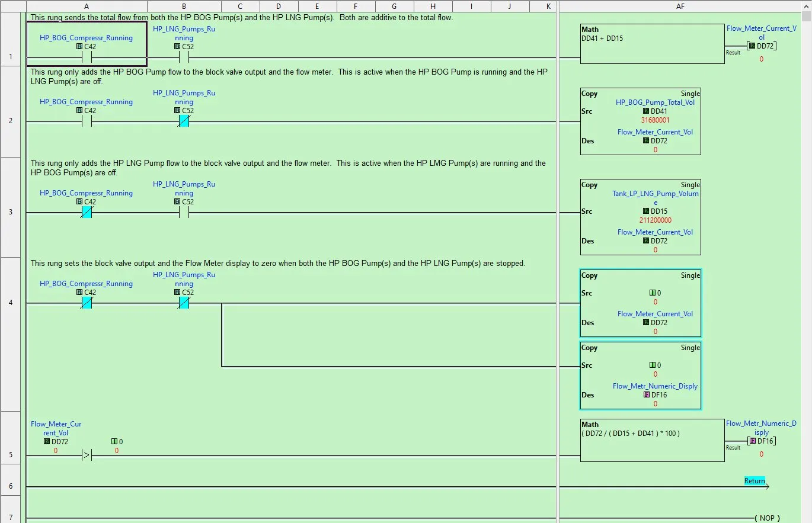812x523 pixels.
Task: Click the greater-than comparison contact in rung 5
Action: click(x=86, y=456)
